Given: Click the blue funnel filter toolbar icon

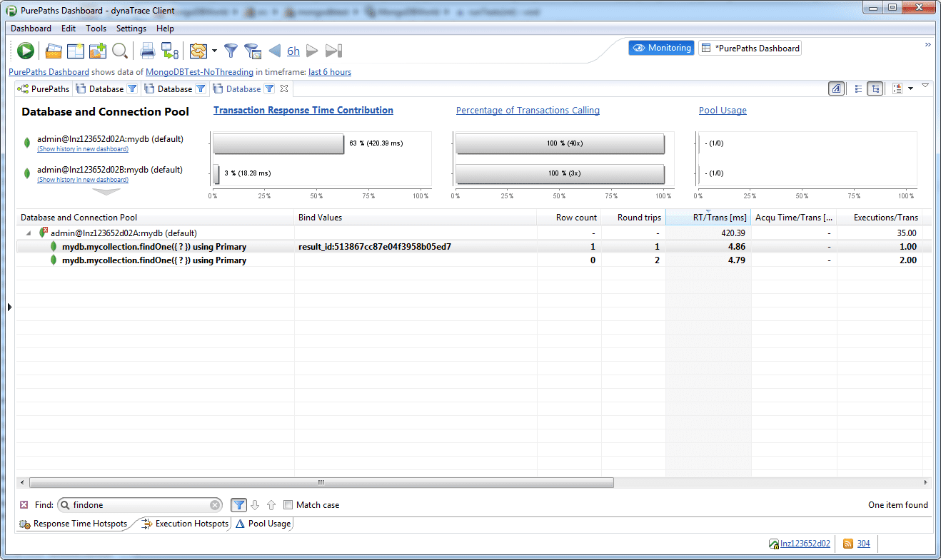Looking at the screenshot, I should click(231, 51).
